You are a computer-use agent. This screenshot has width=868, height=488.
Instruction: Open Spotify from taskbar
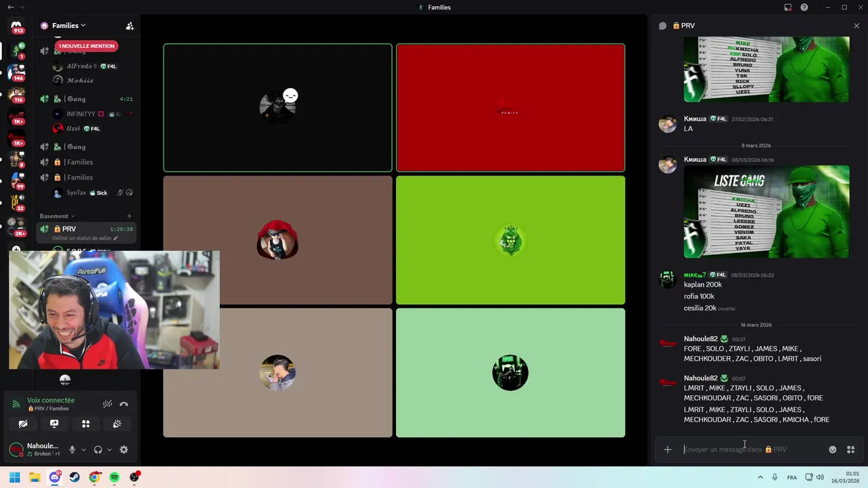pos(115,477)
